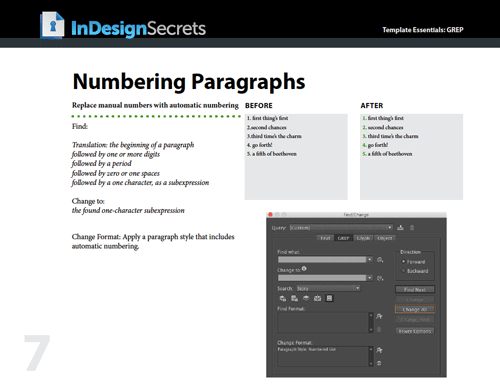This screenshot has height=385, width=500.
Task: Open special characters menu beside Find what
Action: [x=380, y=260]
